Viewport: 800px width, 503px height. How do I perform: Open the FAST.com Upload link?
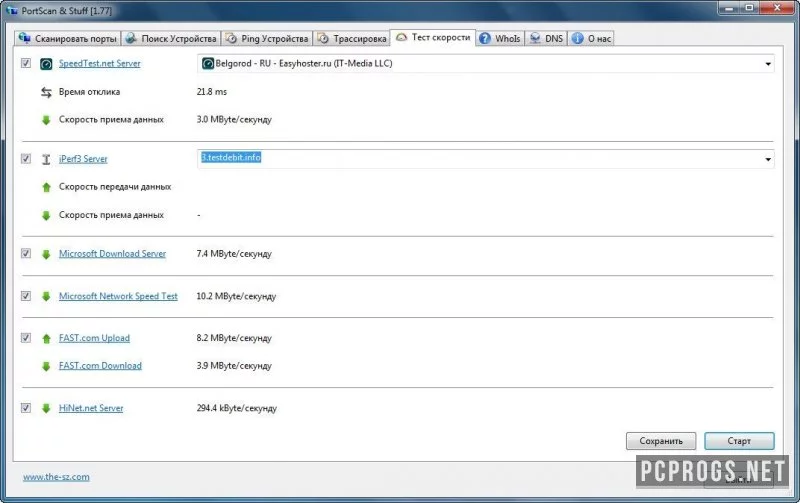coord(94,338)
